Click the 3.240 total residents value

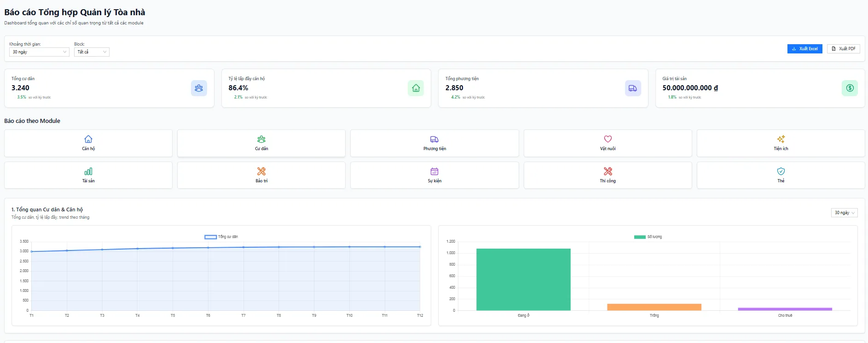point(20,88)
